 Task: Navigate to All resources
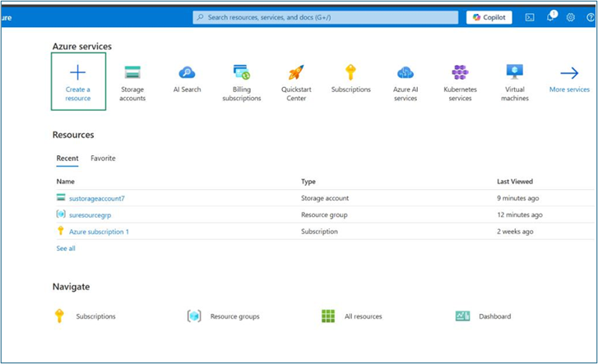pyautogui.click(x=364, y=316)
